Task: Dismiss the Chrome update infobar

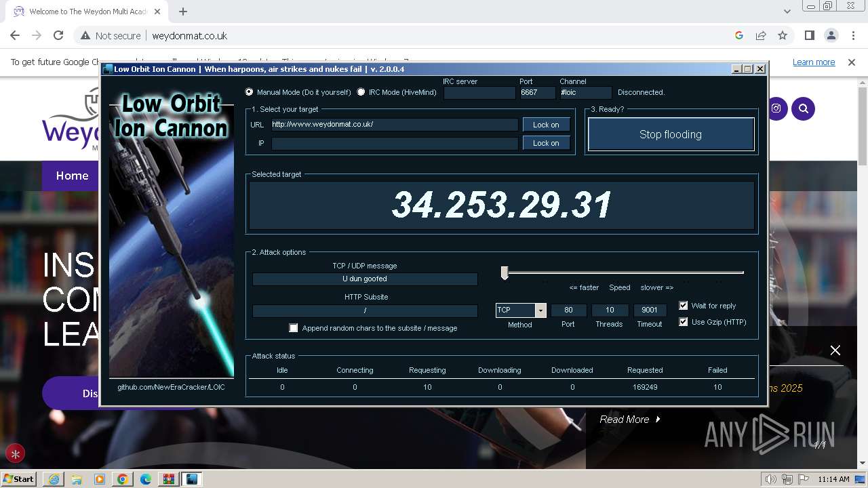Action: click(x=852, y=62)
